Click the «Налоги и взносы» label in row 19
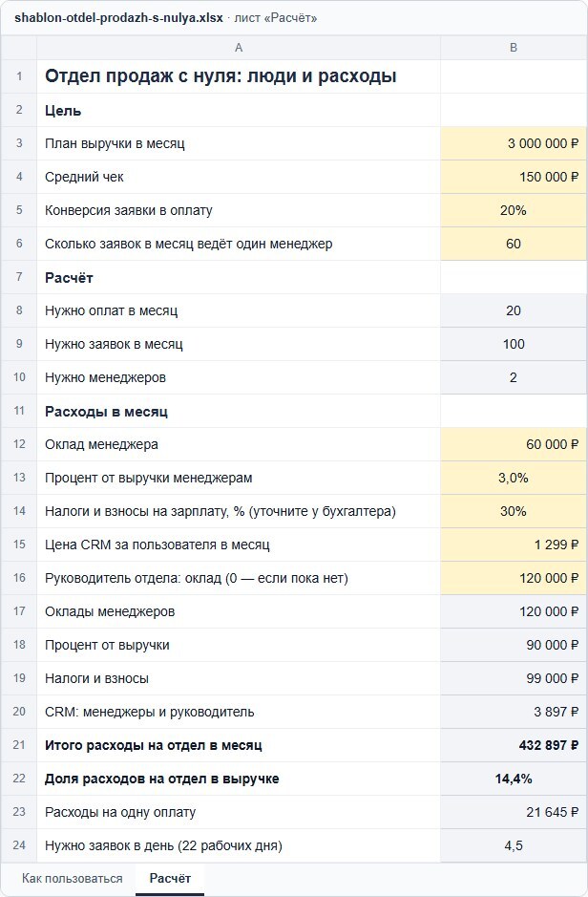 [97, 679]
